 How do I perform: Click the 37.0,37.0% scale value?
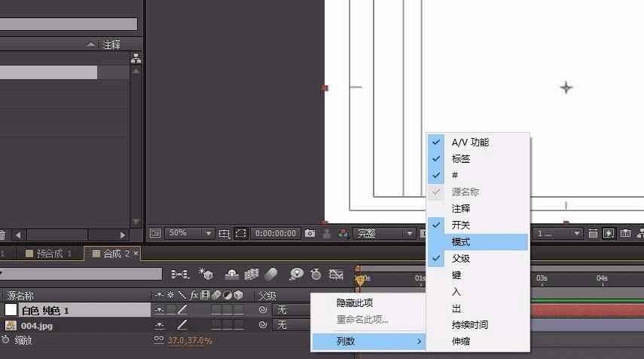click(x=190, y=340)
